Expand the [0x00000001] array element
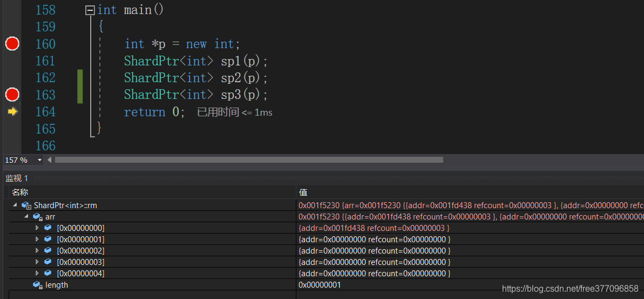The width and height of the screenshot is (644, 299). click(x=37, y=240)
